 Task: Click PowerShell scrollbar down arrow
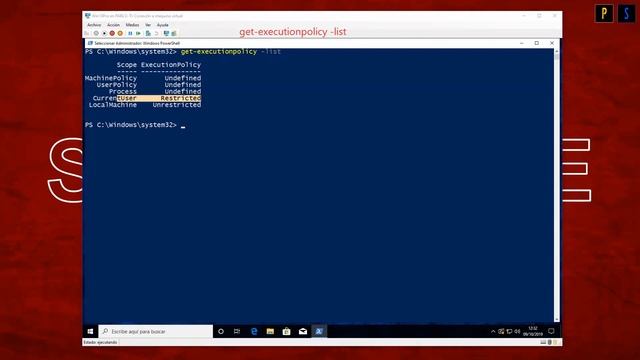pos(556,320)
